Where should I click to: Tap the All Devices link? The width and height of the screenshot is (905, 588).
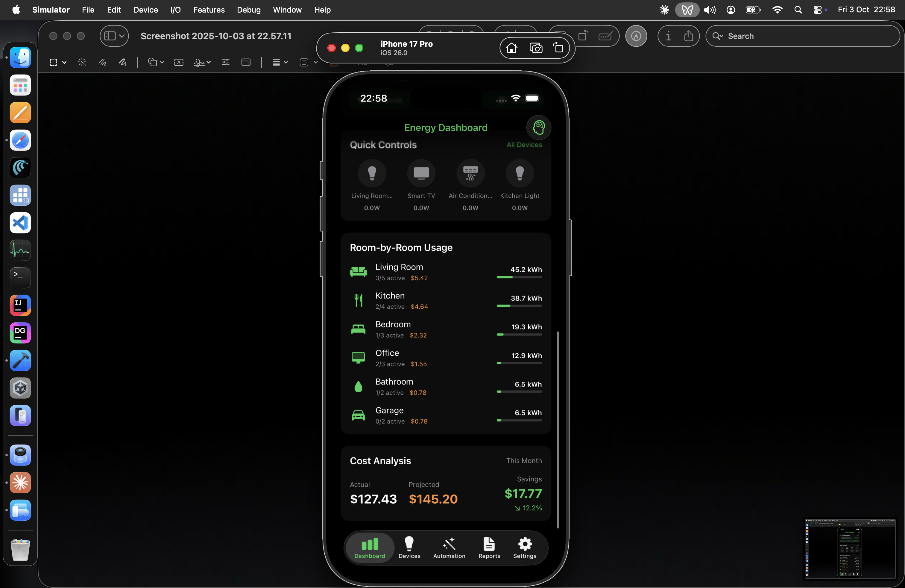(524, 145)
